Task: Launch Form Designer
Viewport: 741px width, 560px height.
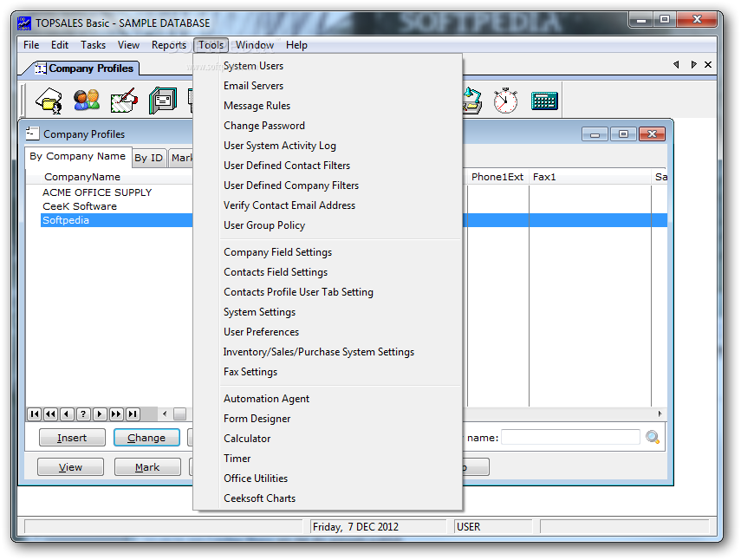Action: (328, 418)
